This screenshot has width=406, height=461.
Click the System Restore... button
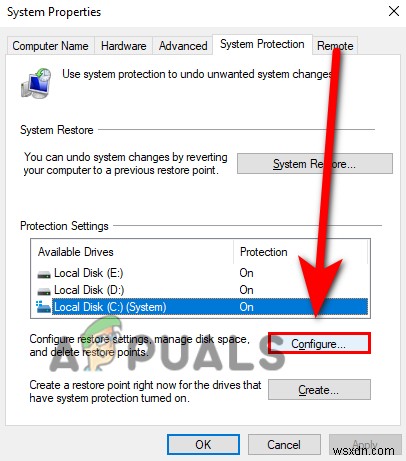[315, 164]
